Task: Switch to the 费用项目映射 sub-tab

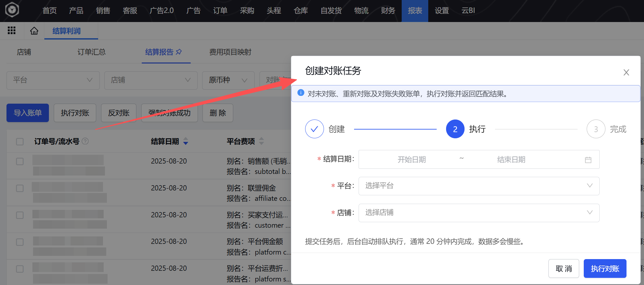Action: pyautogui.click(x=230, y=52)
